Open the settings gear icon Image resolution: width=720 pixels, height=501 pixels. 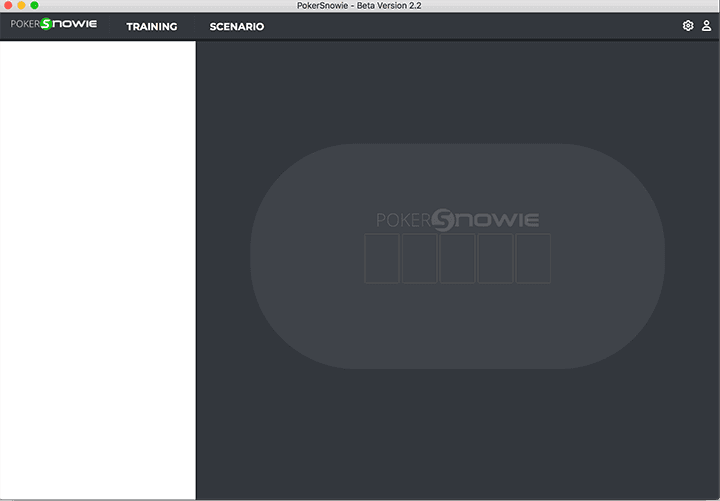click(x=687, y=26)
